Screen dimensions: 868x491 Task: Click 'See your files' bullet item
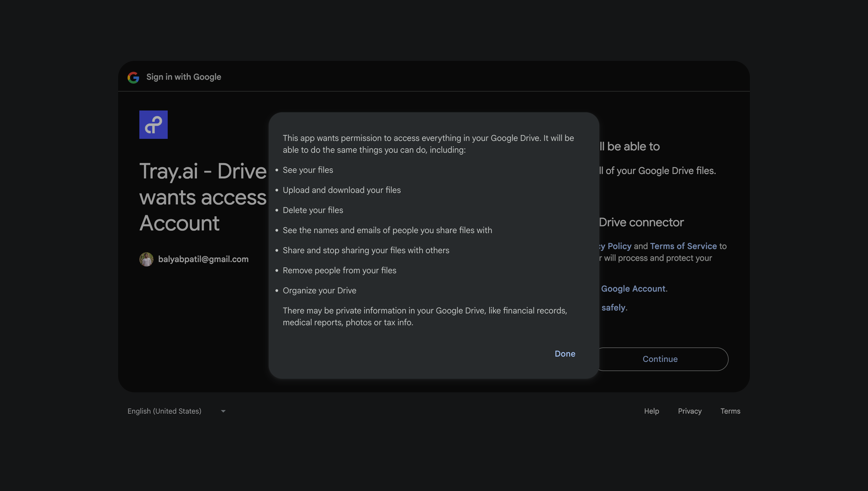coord(308,170)
